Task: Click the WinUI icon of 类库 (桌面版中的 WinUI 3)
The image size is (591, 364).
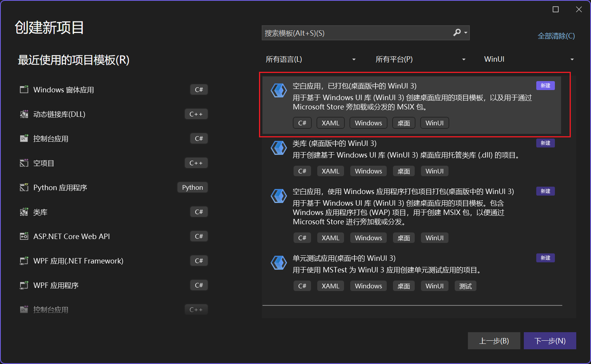Action: tap(278, 148)
